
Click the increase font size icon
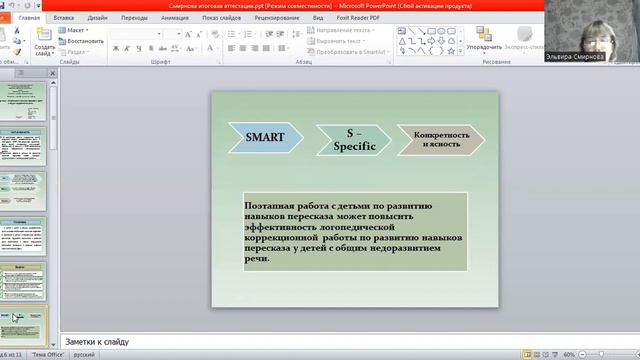[x=188, y=35]
